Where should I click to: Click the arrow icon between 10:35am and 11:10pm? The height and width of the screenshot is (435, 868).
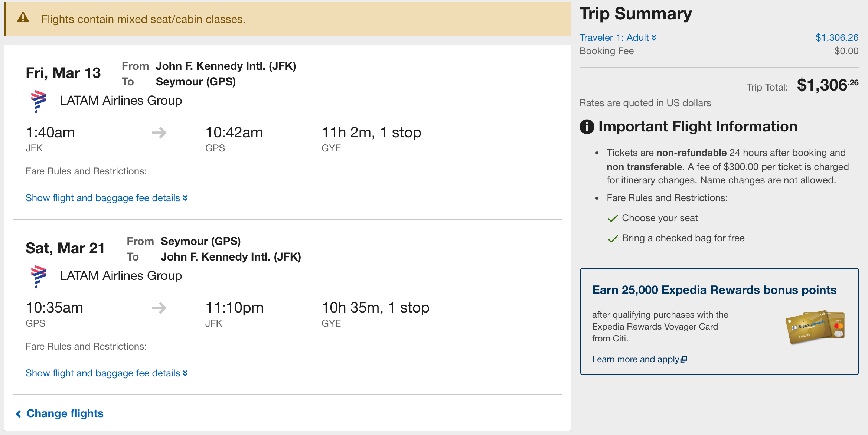(x=159, y=308)
